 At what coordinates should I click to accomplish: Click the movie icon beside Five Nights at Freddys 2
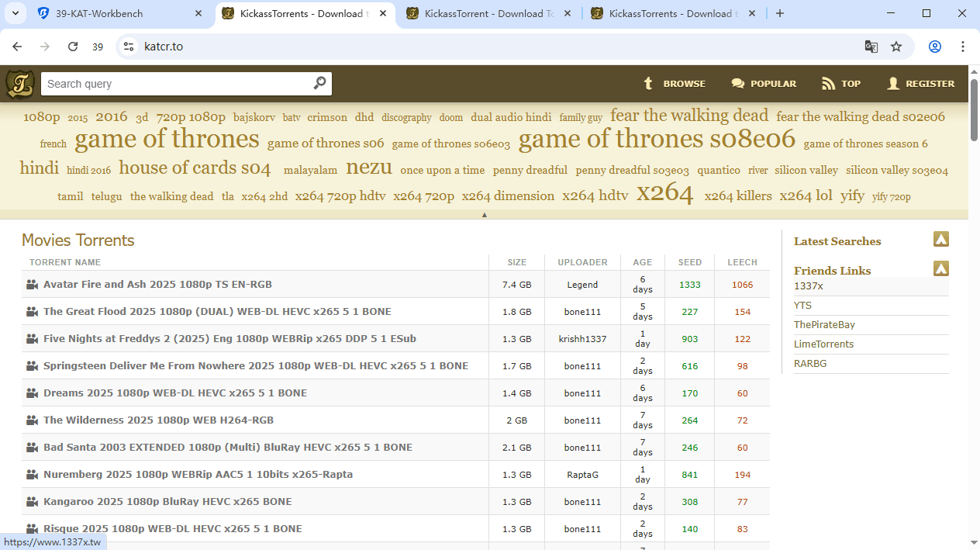pos(32,339)
